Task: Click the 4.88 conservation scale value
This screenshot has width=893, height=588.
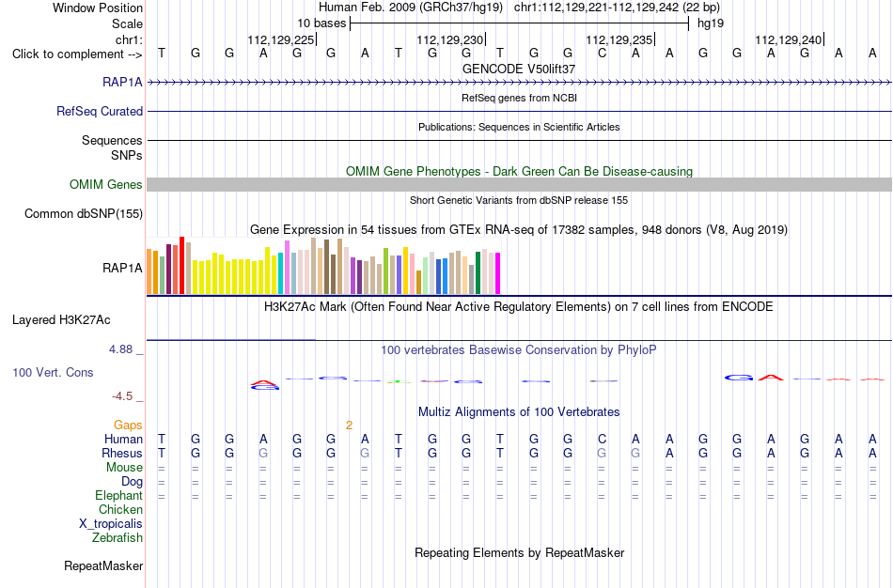Action: click(x=120, y=349)
